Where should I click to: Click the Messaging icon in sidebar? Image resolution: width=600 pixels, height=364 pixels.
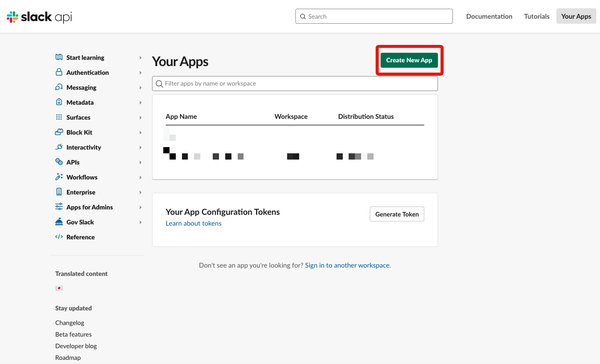tap(59, 87)
